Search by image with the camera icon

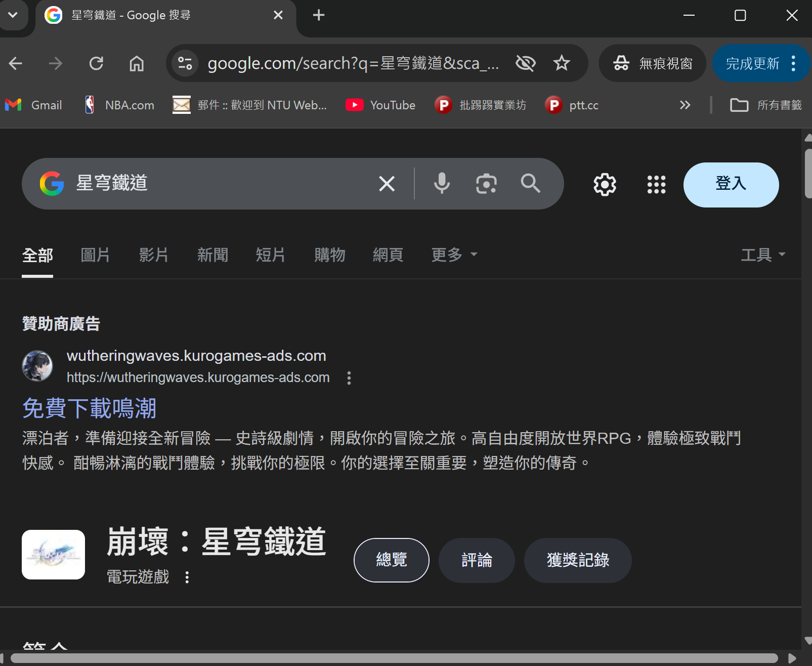click(x=486, y=183)
